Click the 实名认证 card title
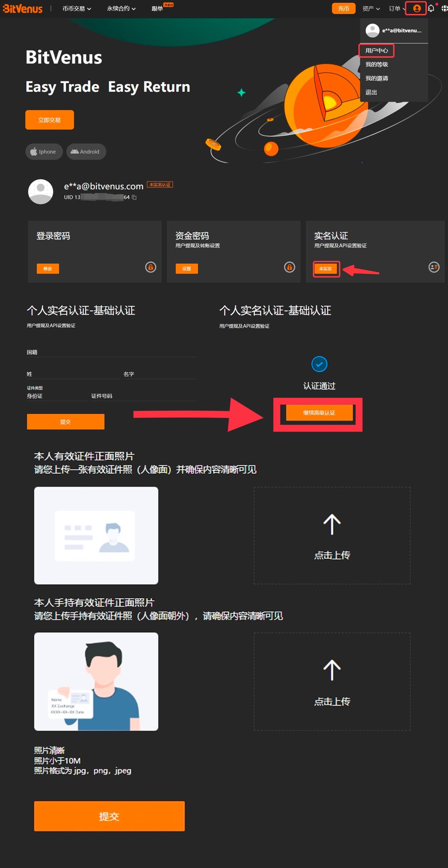 point(331,236)
